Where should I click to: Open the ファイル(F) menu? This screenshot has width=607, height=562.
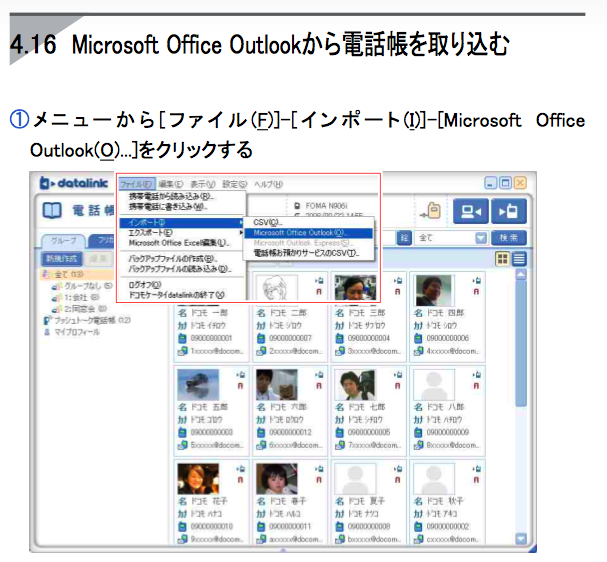(x=136, y=184)
